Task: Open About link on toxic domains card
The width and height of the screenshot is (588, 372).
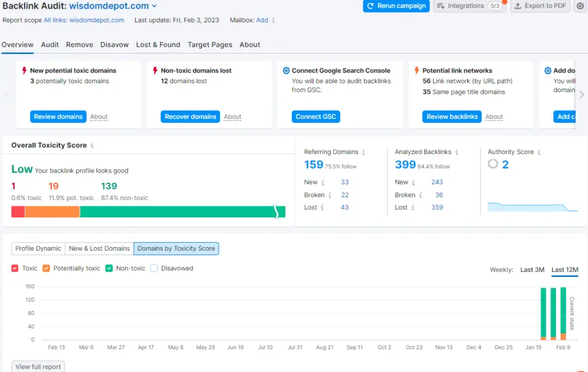Action: pyautogui.click(x=99, y=117)
